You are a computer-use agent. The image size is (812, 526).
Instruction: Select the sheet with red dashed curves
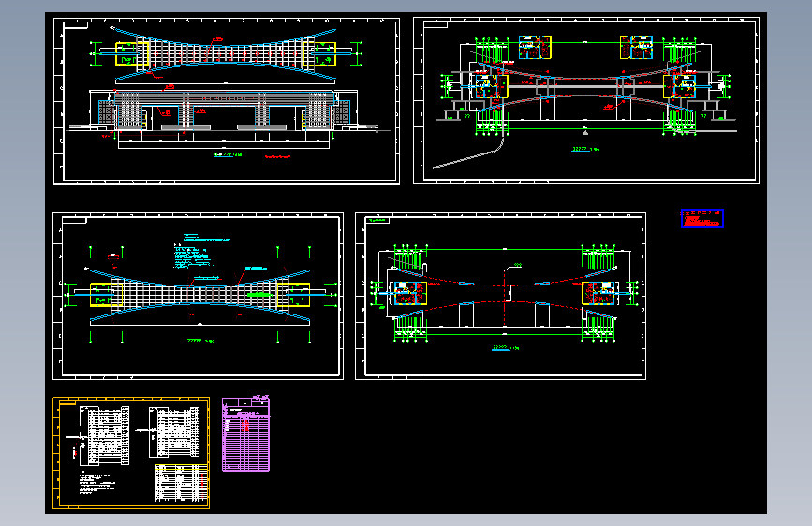point(500,296)
